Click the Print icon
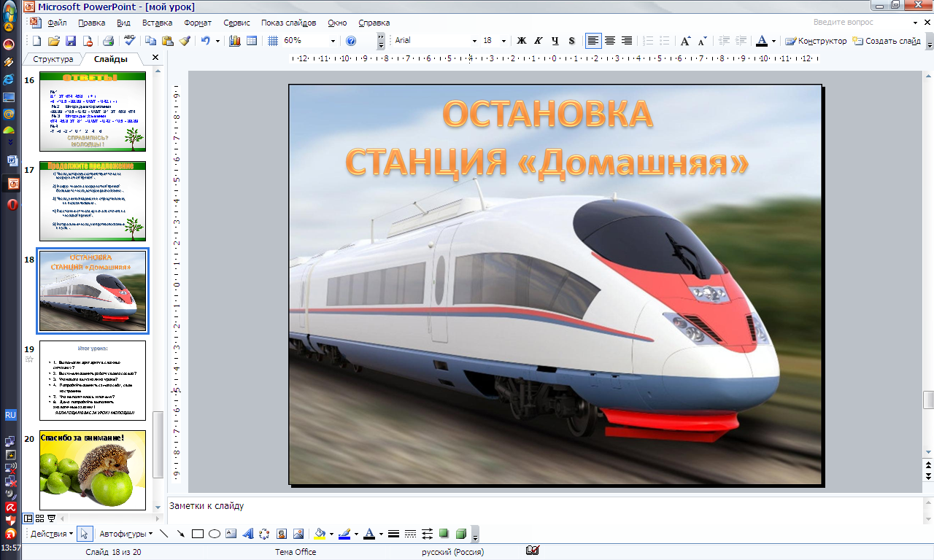The height and width of the screenshot is (560, 934). point(108,41)
